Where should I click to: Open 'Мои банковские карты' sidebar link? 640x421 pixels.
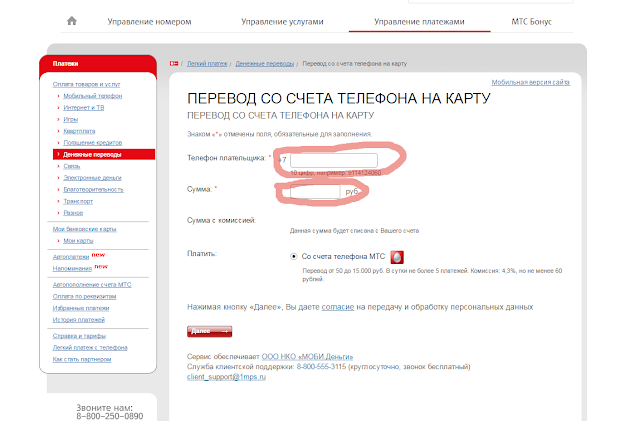pos(84,229)
